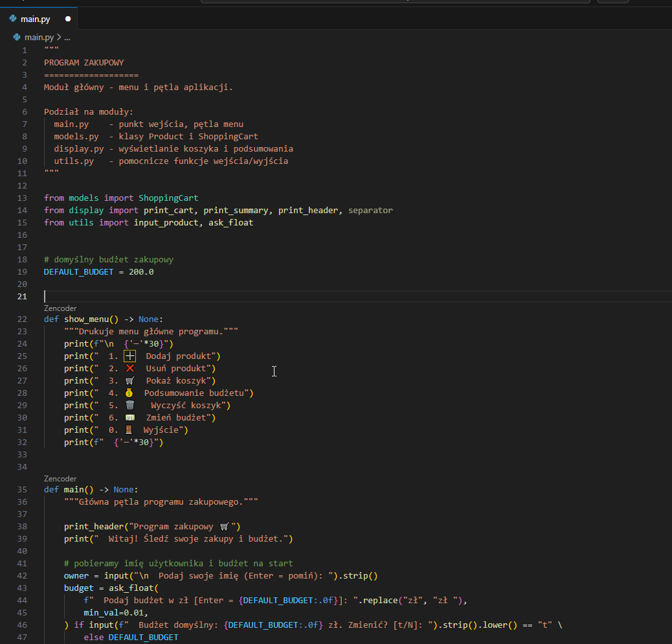This screenshot has height=644, width=672.
Task: Click 'models.py' in the docstring module list
Action: pos(76,136)
